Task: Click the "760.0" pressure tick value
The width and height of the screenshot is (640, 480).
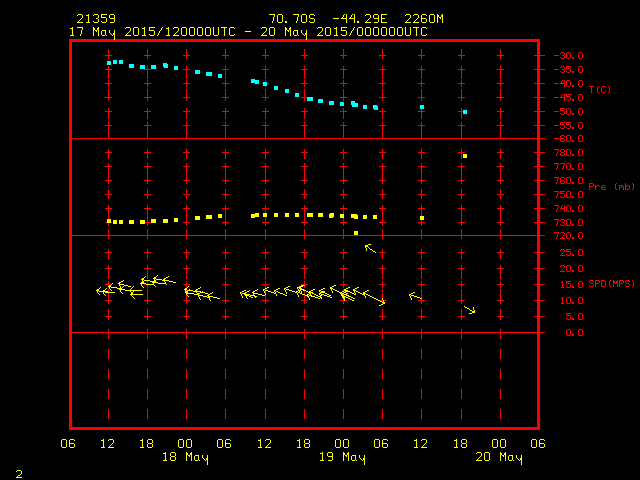Action: 569,180
